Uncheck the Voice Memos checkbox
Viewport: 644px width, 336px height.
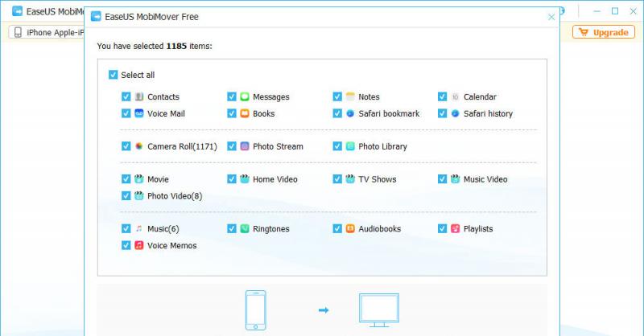[x=126, y=245]
